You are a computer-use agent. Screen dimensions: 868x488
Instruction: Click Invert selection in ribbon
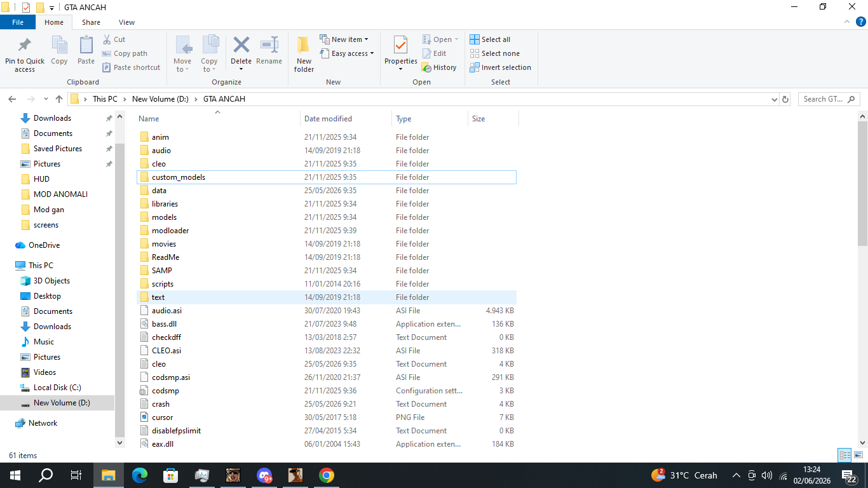tap(500, 67)
